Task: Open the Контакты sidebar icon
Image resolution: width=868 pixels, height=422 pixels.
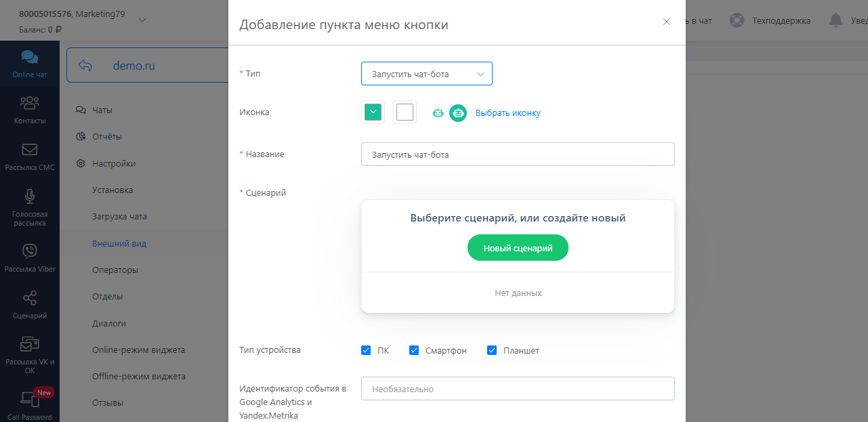Action: pyautogui.click(x=29, y=104)
